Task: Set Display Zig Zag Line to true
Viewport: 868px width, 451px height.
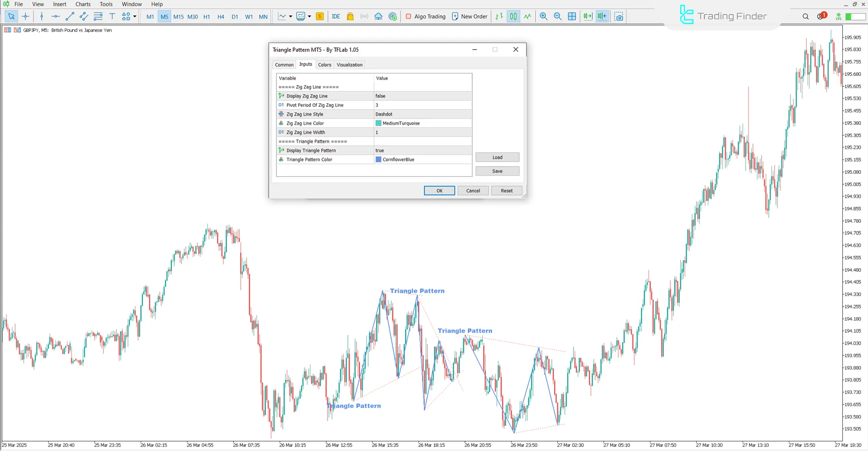Action: click(422, 96)
